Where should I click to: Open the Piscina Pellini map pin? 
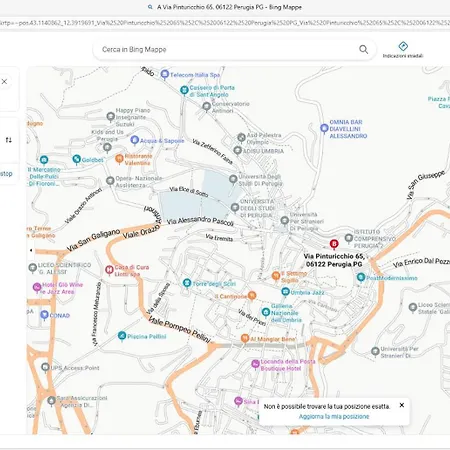coord(122,336)
